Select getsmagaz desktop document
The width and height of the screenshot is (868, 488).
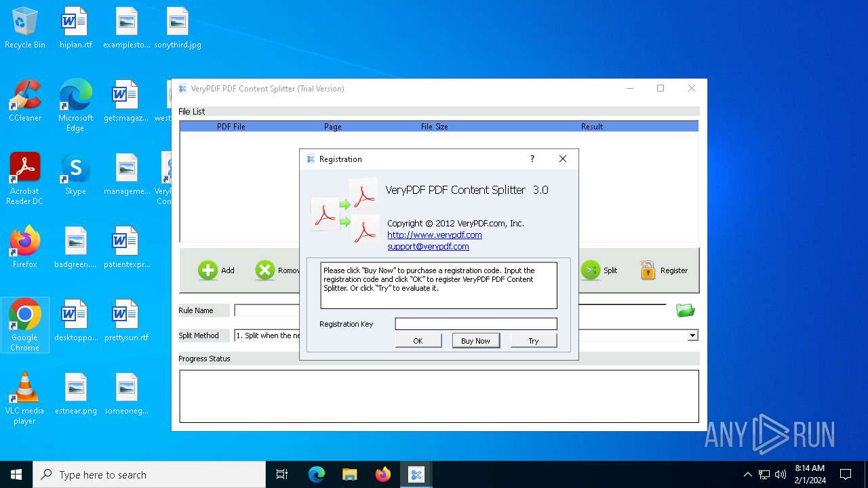(126, 102)
